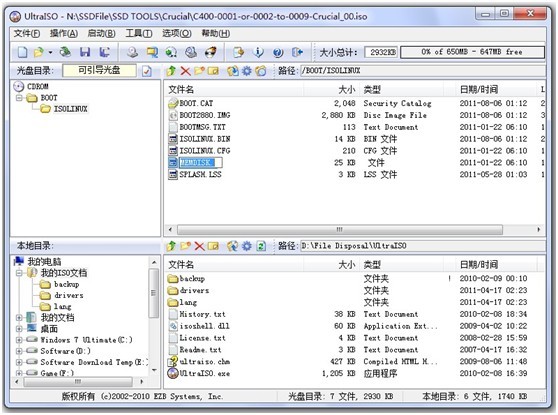Go up one level in disc pane
558x415 pixels.
click(171, 71)
